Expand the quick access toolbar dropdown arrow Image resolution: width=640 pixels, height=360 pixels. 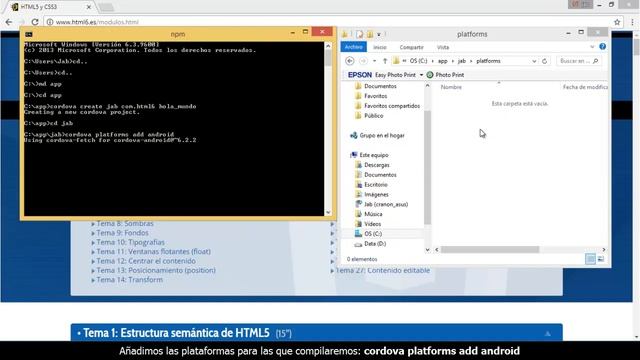(379, 34)
